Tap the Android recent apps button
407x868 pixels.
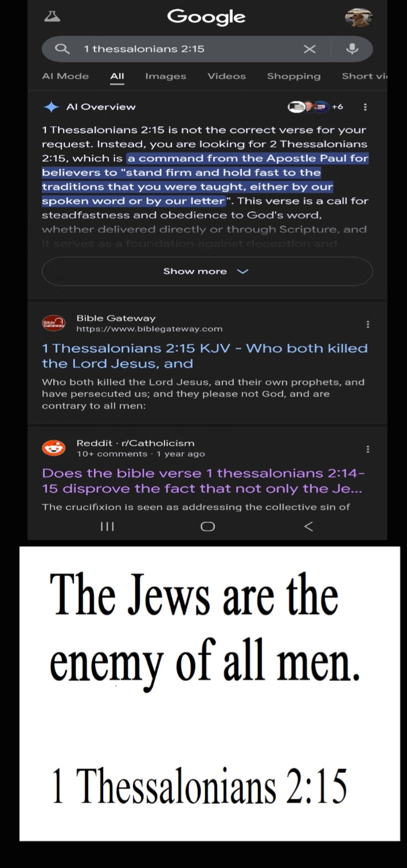tap(107, 527)
